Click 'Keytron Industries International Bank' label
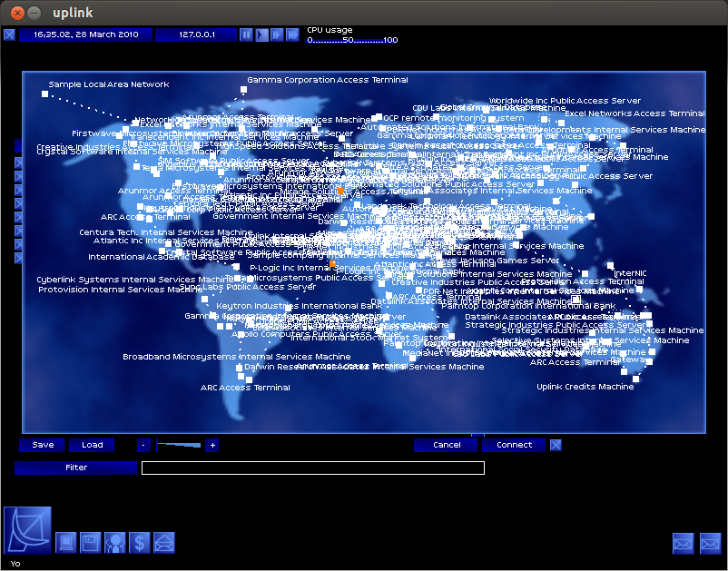Image resolution: width=728 pixels, height=571 pixels. point(300,306)
